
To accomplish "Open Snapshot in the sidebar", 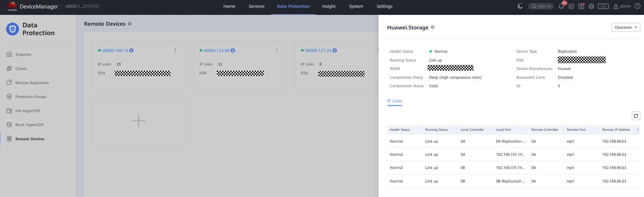I will pos(23,54).
